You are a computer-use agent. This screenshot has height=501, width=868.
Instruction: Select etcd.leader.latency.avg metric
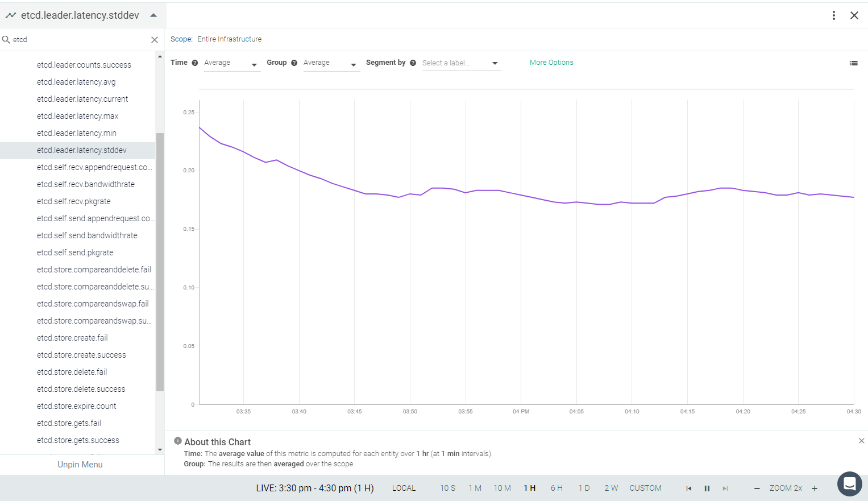(77, 82)
